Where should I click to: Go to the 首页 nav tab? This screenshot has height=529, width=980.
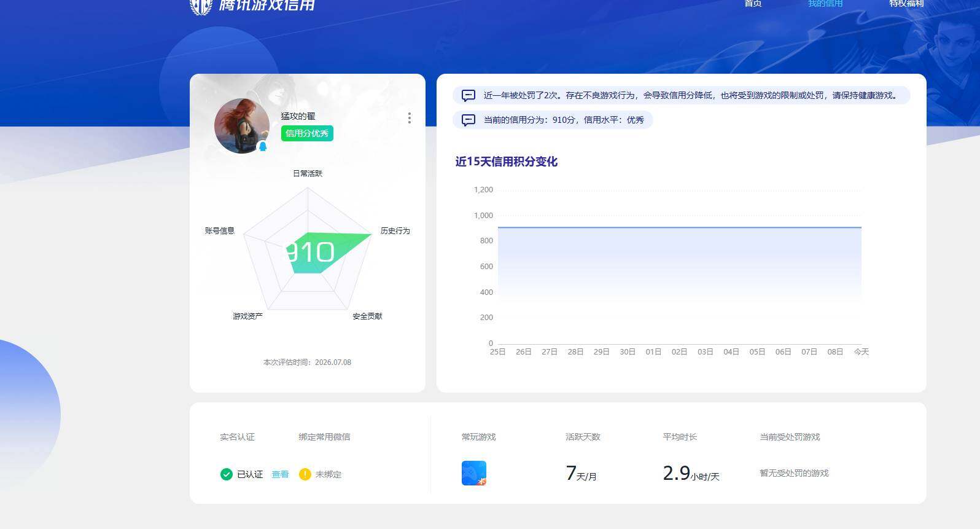(x=753, y=4)
